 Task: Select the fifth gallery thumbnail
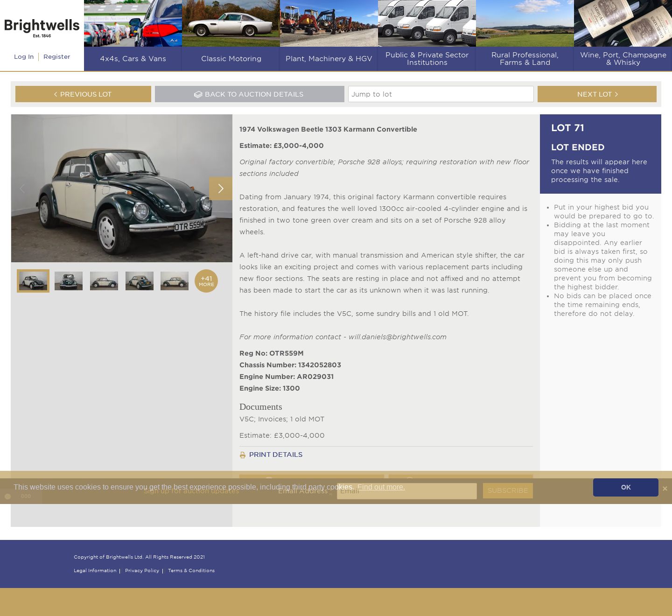(x=175, y=281)
